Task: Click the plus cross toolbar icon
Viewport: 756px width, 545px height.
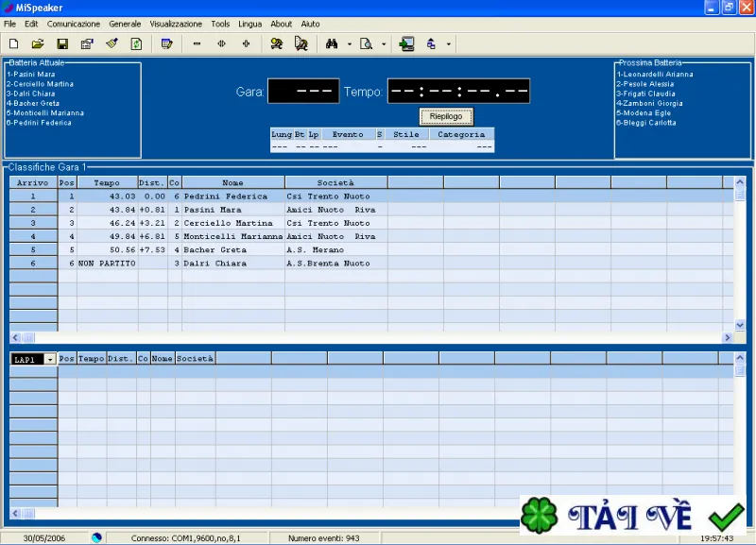Action: [246, 43]
